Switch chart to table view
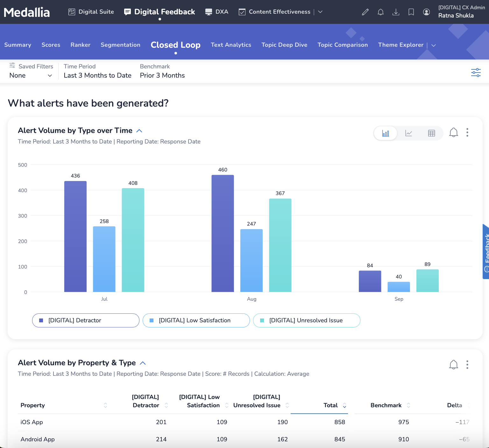The height and width of the screenshot is (448, 489). pos(431,133)
